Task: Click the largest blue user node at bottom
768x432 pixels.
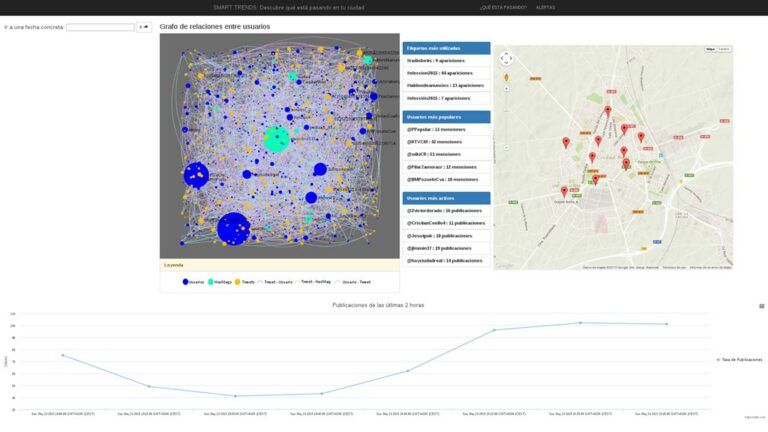Action: point(234,228)
